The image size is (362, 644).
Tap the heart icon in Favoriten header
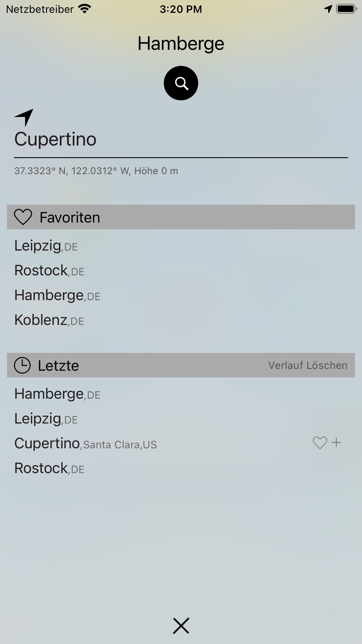[23, 217]
